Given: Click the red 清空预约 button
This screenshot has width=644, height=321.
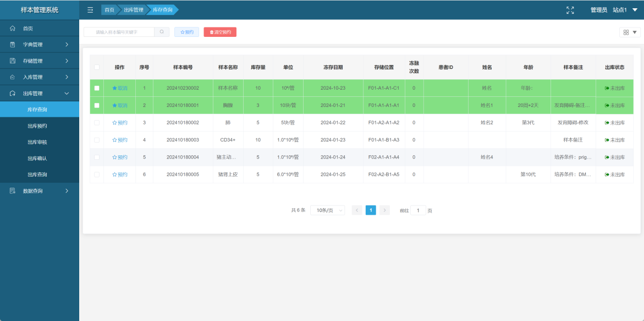Looking at the screenshot, I should coord(219,32).
